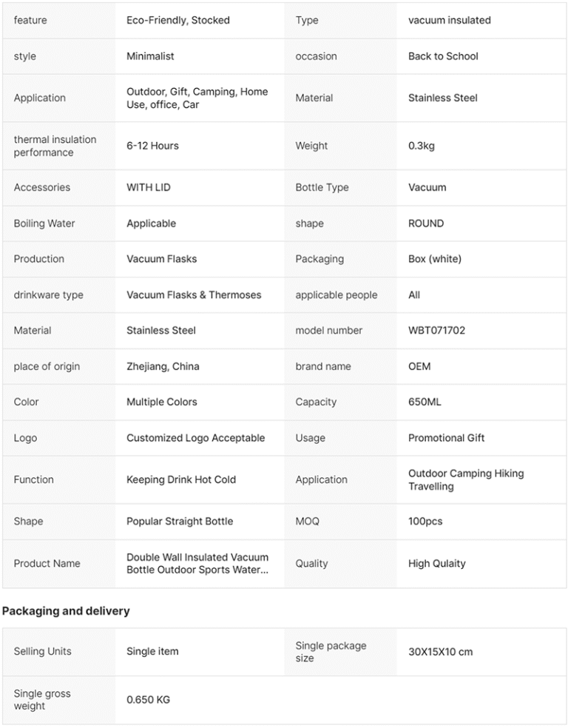Click the Box (white) packaging value
The height and width of the screenshot is (728, 568).
coord(435,259)
